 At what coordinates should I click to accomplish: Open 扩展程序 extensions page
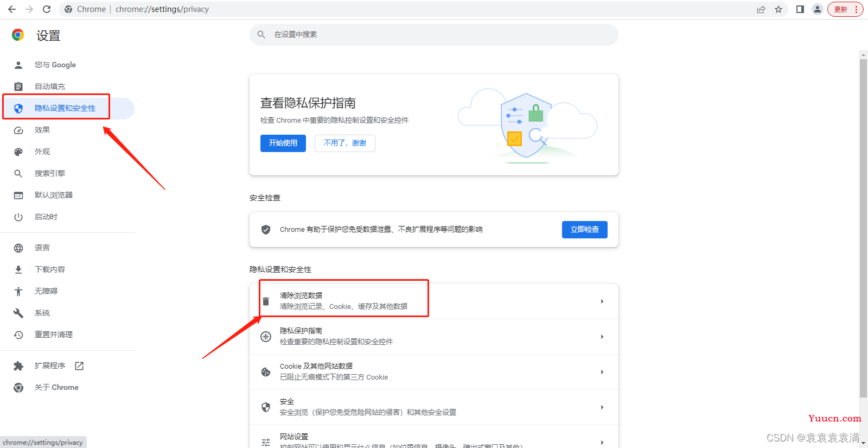(67, 365)
